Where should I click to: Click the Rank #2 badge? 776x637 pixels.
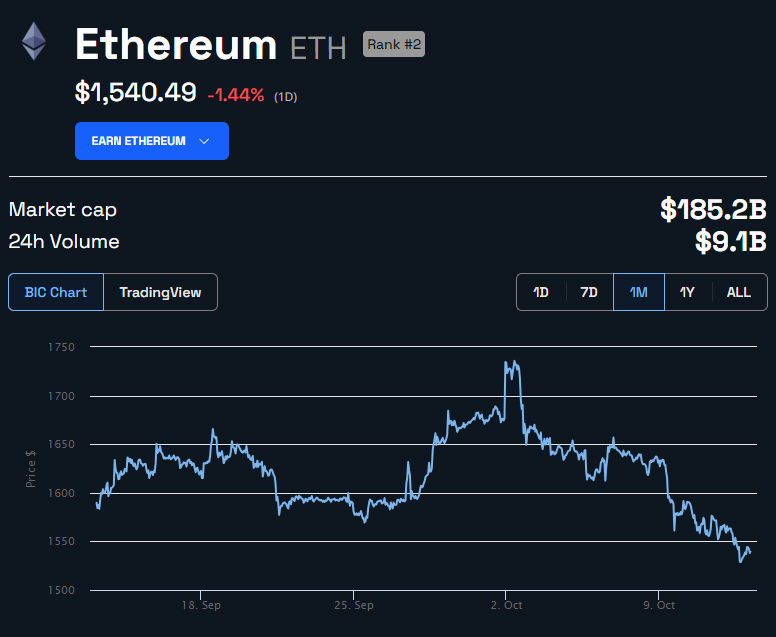click(393, 44)
